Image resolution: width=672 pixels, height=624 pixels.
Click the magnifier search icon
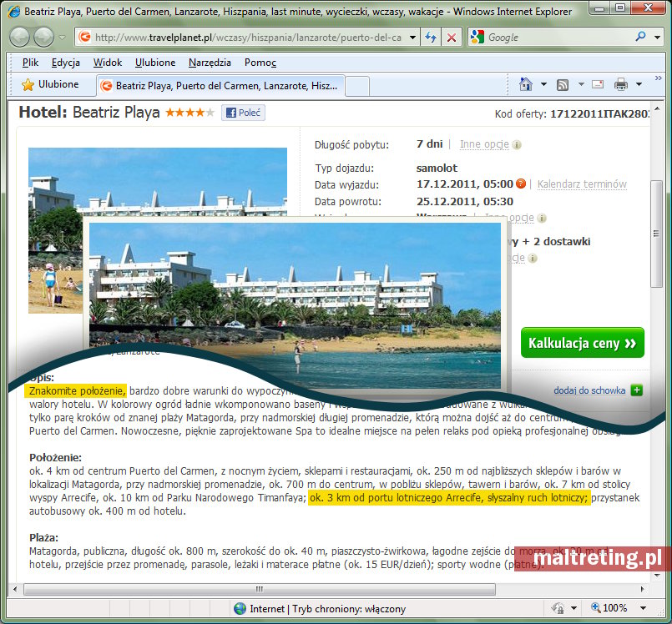click(x=641, y=37)
